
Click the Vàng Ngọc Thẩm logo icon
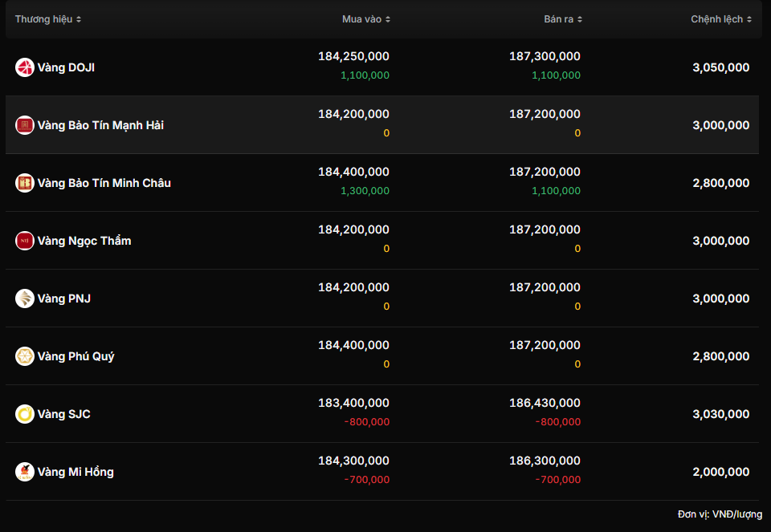[x=24, y=241]
